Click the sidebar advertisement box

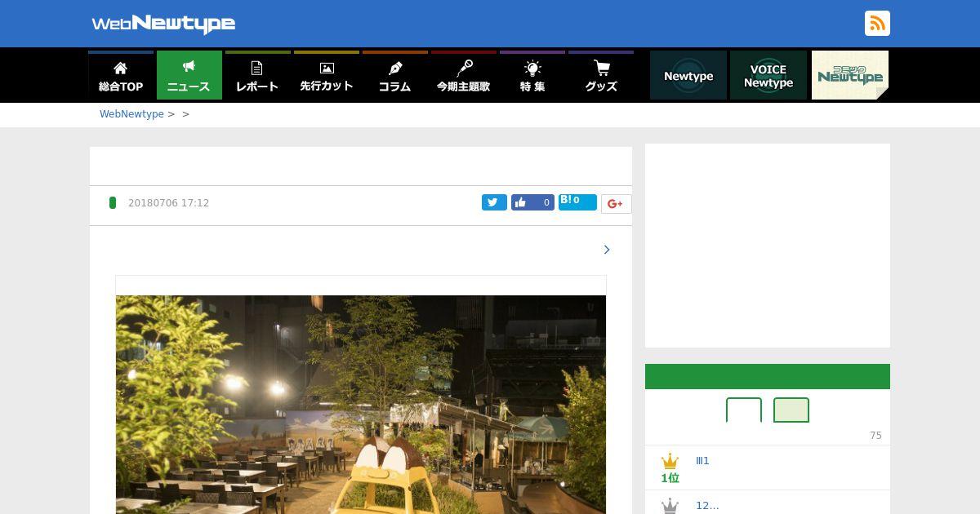768,246
